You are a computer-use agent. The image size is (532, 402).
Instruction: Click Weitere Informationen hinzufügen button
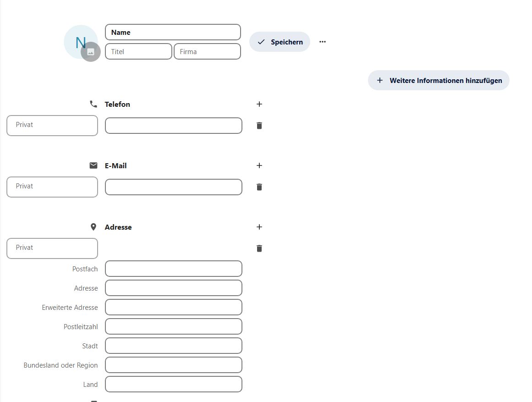pos(439,81)
